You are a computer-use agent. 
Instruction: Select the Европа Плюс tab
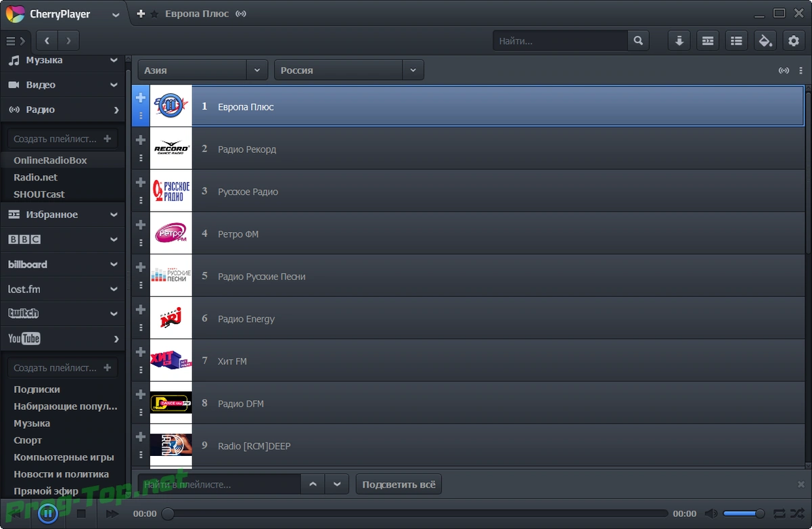tap(197, 14)
